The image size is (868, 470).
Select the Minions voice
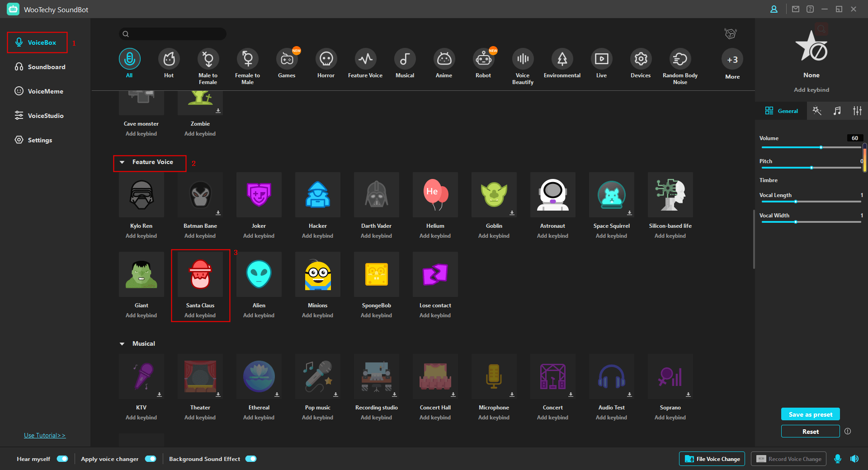pos(318,274)
